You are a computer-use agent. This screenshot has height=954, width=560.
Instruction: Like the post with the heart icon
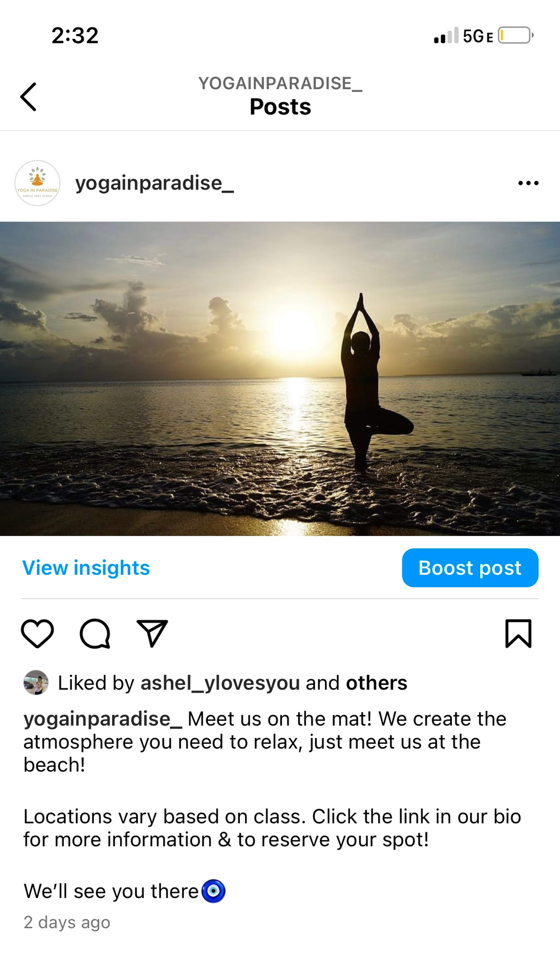[37, 634]
